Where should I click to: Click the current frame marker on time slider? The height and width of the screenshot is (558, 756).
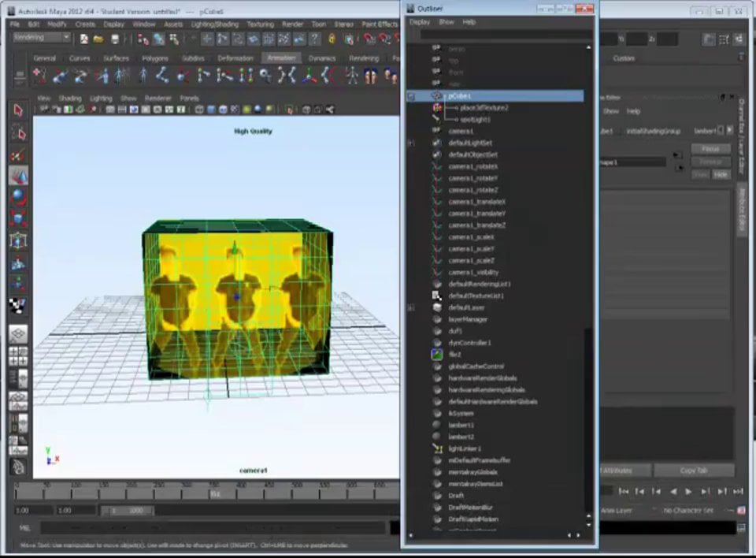[214, 494]
